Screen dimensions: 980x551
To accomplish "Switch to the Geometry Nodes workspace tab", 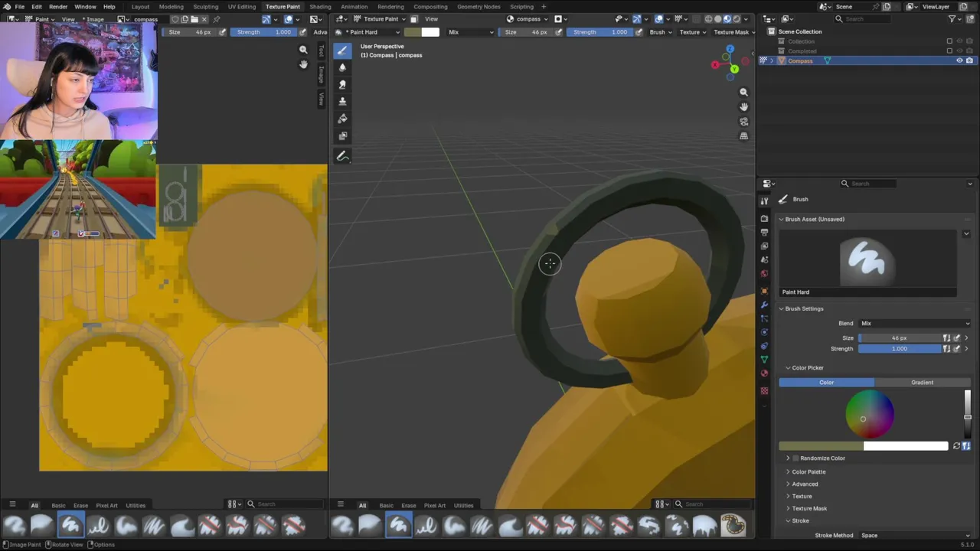I will (x=479, y=7).
